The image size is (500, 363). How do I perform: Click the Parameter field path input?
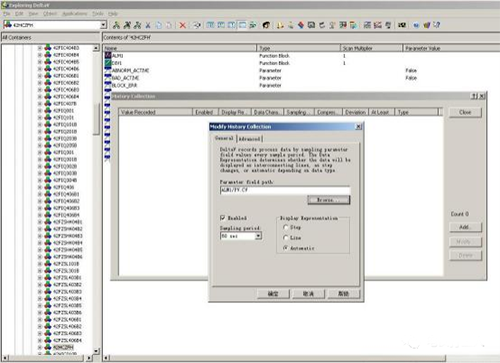(285, 190)
